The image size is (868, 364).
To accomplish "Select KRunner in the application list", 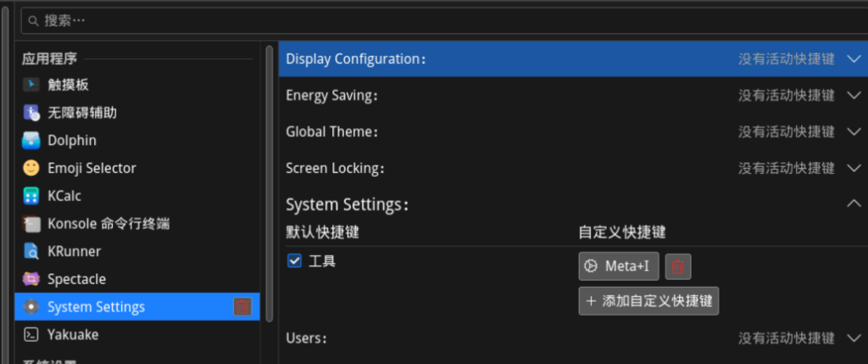I will 137,251.
